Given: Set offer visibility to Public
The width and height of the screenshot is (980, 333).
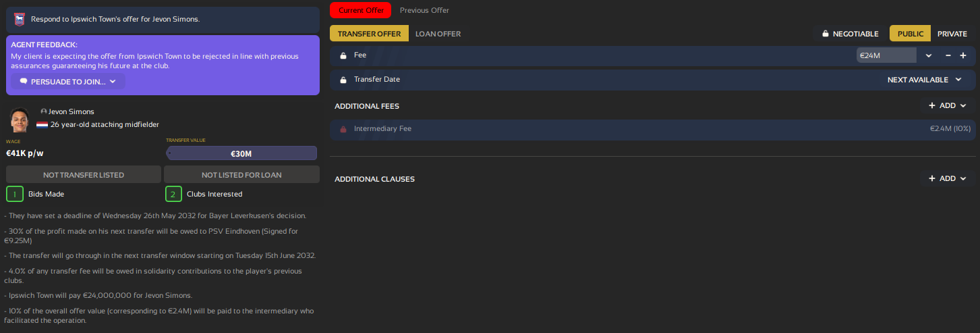Looking at the screenshot, I should pos(911,34).
